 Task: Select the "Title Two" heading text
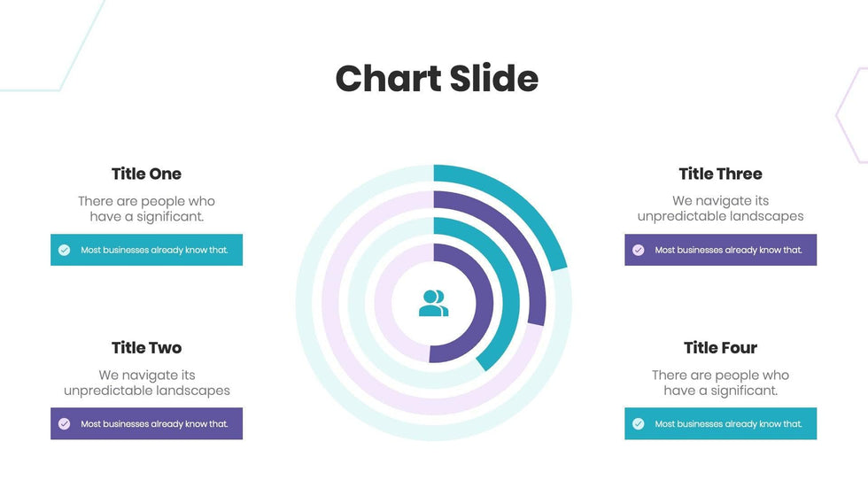[146, 347]
